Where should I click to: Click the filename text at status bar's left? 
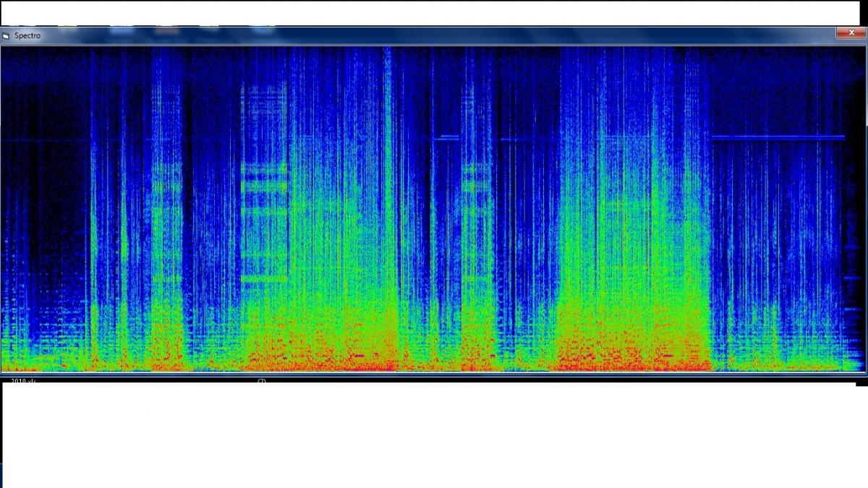[x=23, y=380]
